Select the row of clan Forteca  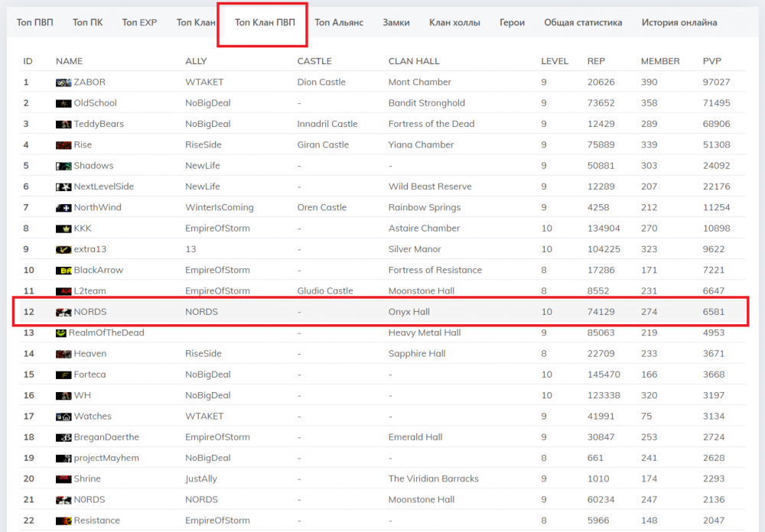click(x=382, y=375)
